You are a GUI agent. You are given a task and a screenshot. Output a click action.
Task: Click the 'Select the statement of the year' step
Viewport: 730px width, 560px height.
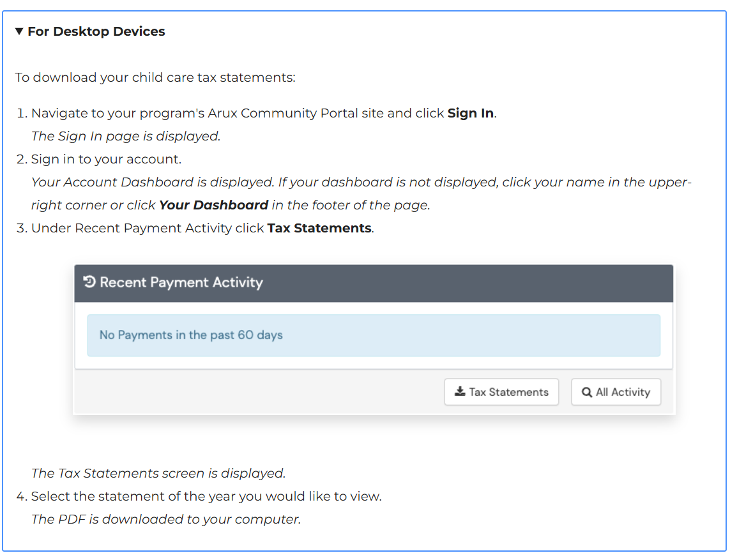pyautogui.click(x=206, y=496)
